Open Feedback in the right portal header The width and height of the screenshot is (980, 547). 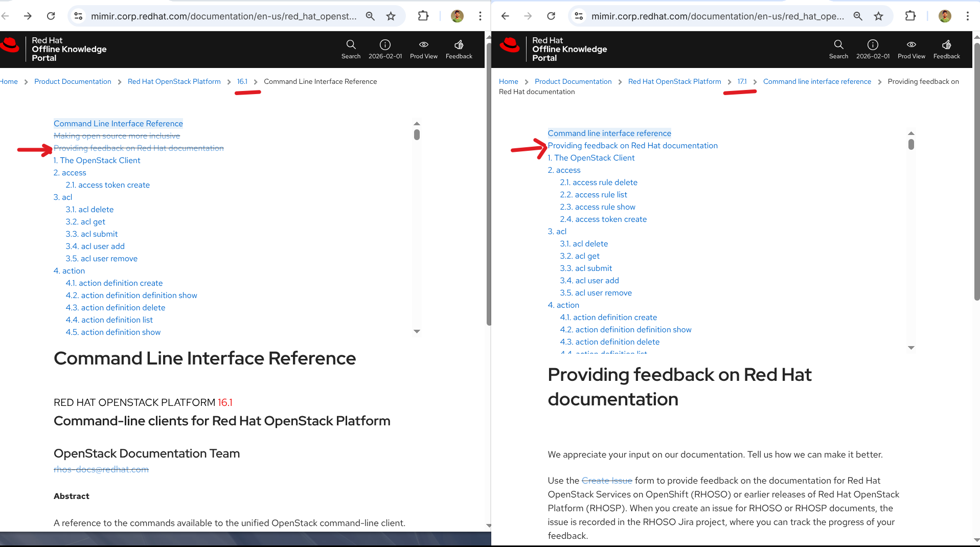tap(947, 49)
